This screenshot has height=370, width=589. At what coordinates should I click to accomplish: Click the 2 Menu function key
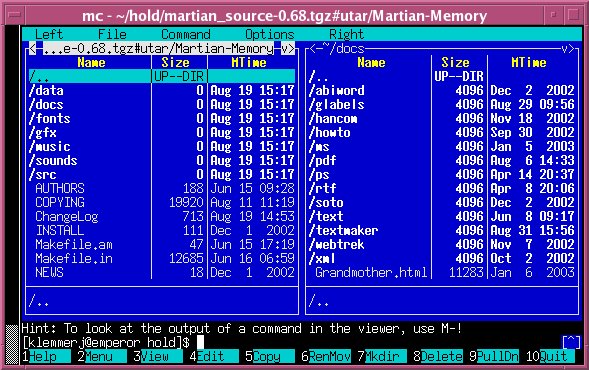pyautogui.click(x=102, y=356)
